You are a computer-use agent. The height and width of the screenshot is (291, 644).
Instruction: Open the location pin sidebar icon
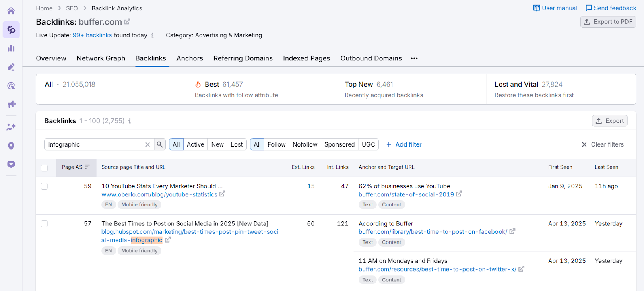coord(11,146)
